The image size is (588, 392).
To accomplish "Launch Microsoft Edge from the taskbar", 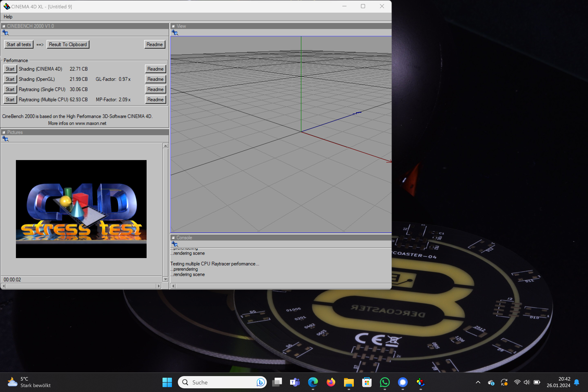I will 313,382.
